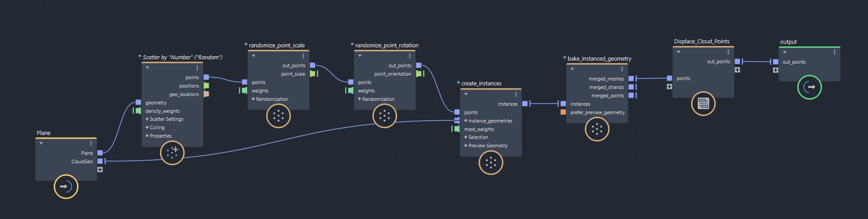Click the Displace_Cloud_Points compound icon
The width and height of the screenshot is (868, 219).
pos(703,104)
